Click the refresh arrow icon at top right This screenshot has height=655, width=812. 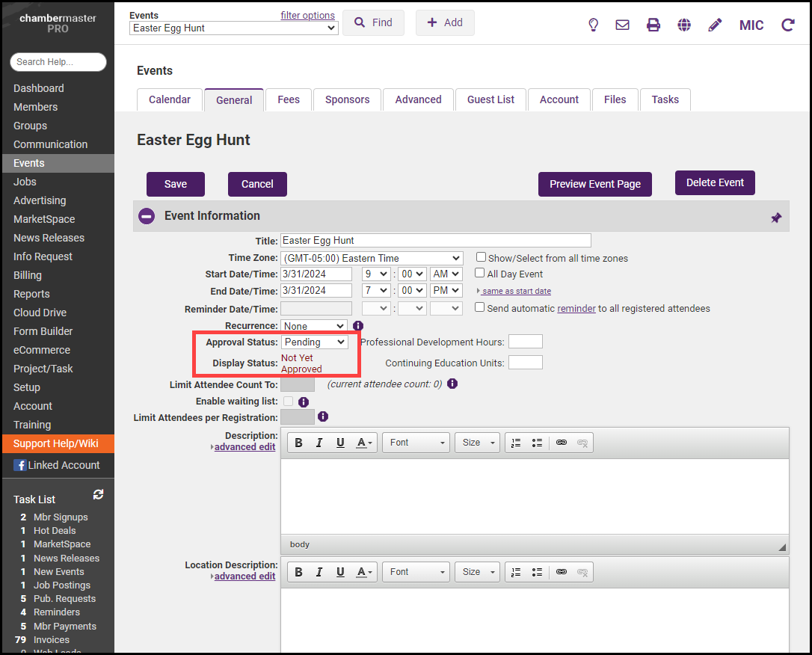click(787, 25)
